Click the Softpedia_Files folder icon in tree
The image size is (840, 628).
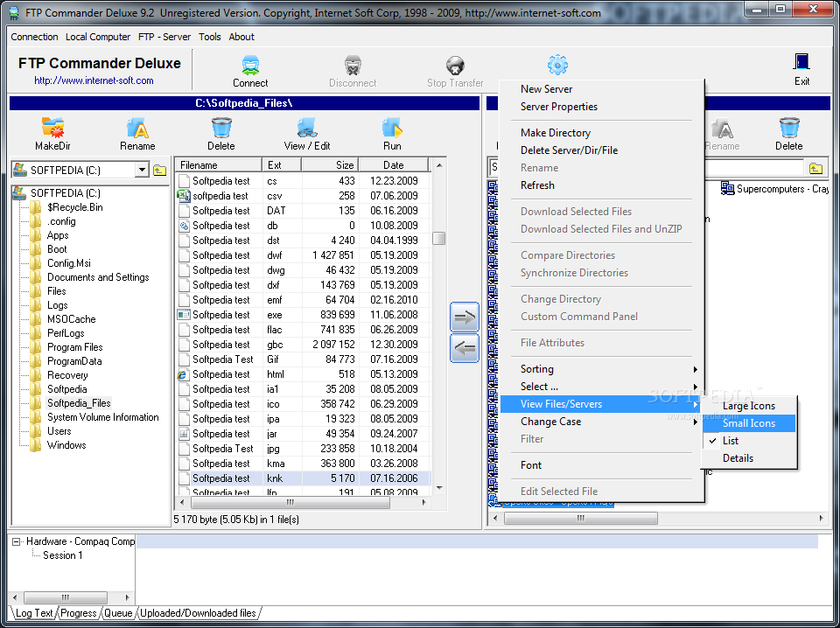36,403
